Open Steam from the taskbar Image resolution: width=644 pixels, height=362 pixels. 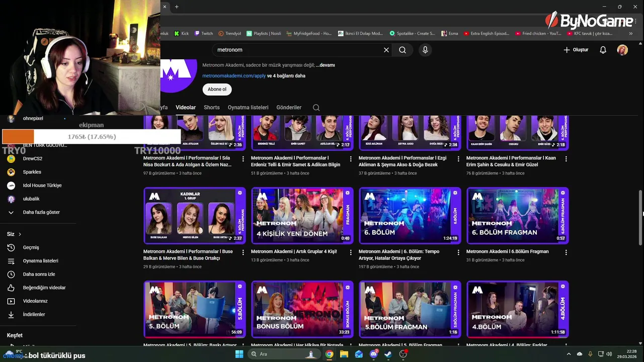tap(388, 354)
